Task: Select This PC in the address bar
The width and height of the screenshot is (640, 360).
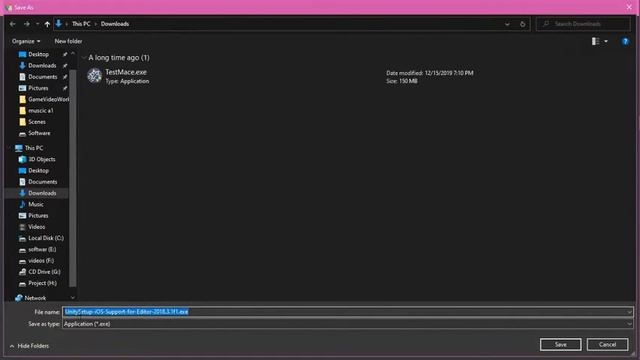Action: (x=81, y=24)
